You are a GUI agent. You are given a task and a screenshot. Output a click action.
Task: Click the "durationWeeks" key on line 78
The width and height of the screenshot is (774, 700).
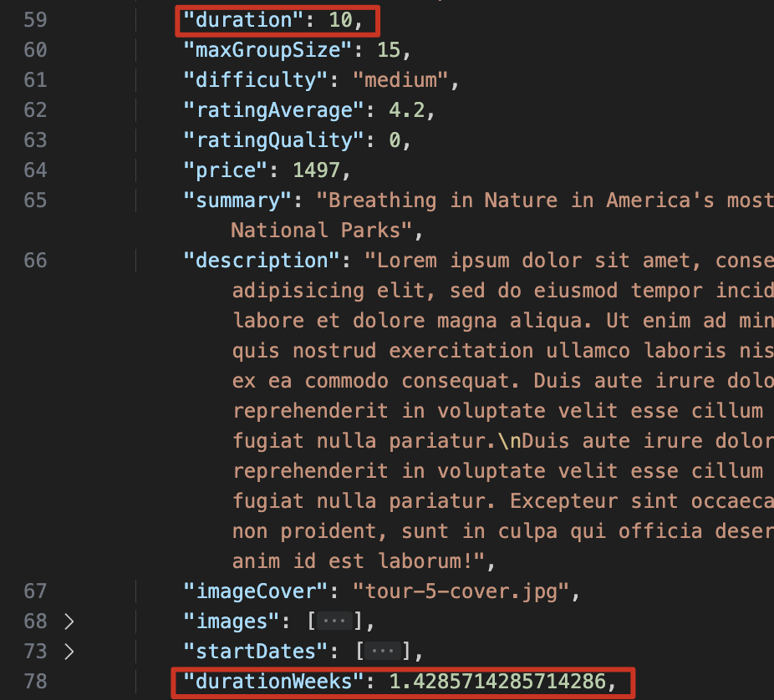tap(273, 682)
